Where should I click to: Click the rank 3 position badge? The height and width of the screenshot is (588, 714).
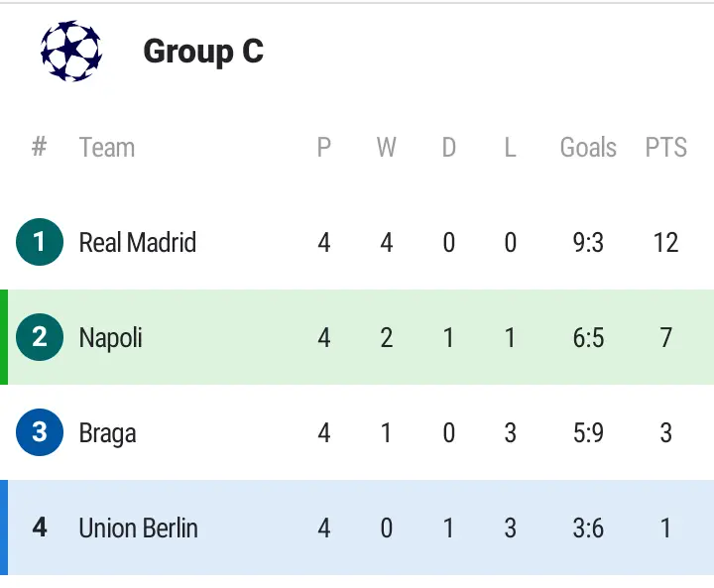[40, 432]
